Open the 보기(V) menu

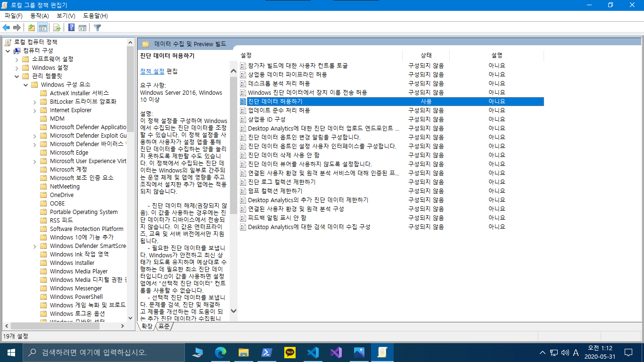coord(66,16)
